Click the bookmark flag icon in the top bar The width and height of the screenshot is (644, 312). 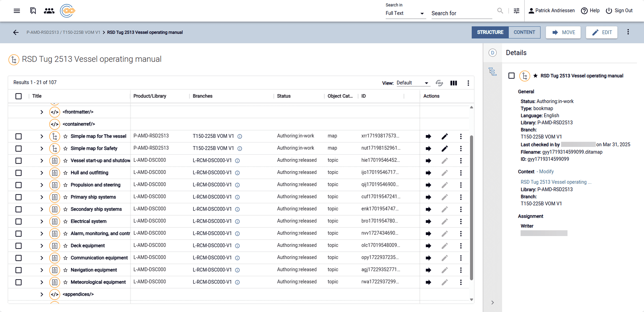pos(33,10)
